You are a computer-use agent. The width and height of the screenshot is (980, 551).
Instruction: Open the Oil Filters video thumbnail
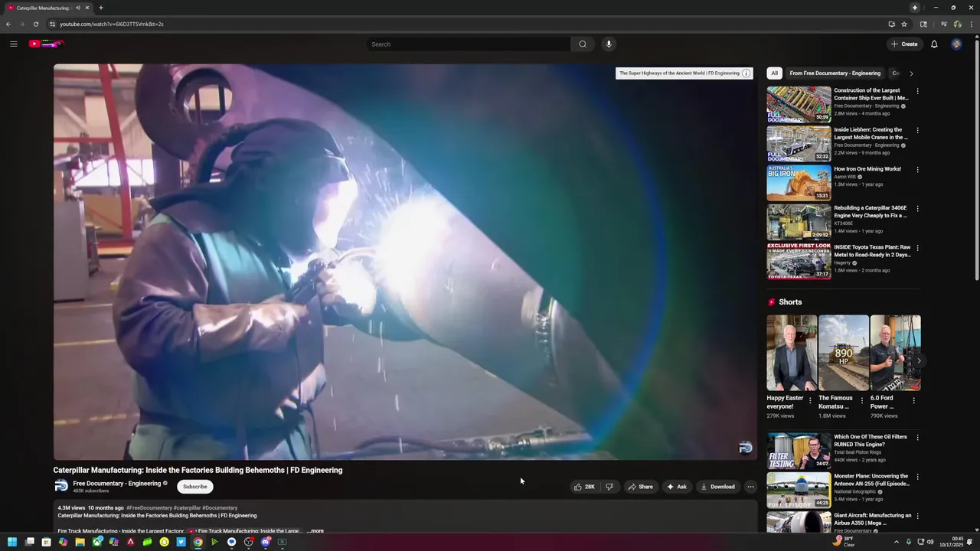(799, 451)
